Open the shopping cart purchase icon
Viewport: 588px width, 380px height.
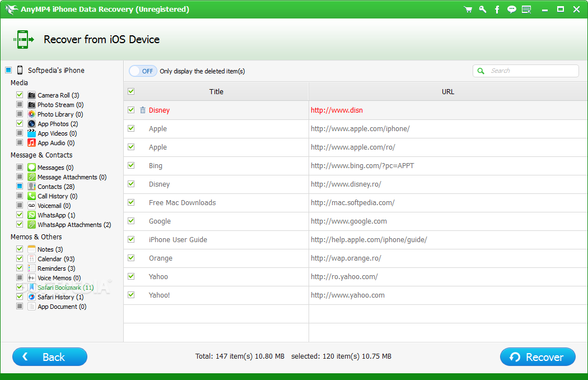point(468,10)
